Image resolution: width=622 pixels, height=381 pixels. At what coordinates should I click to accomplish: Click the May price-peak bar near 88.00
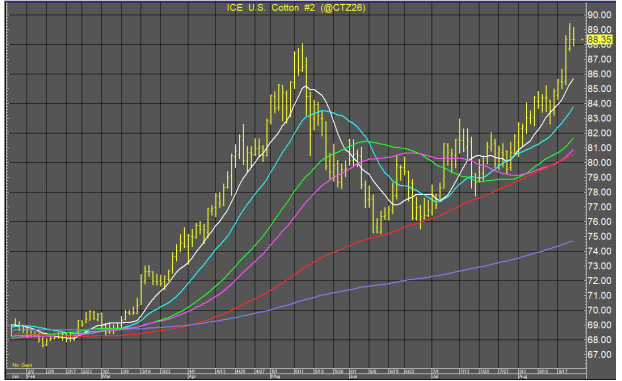[x=302, y=58]
